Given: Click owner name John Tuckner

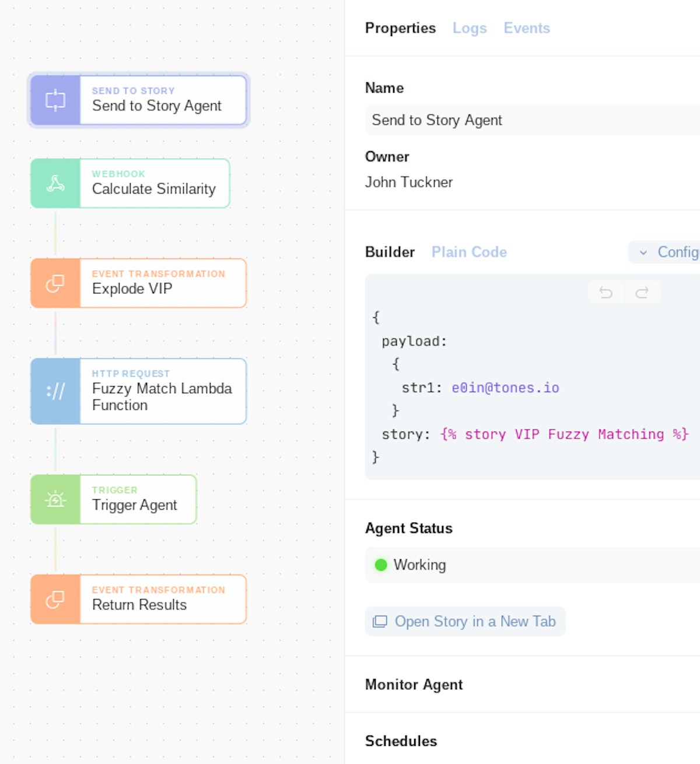Looking at the screenshot, I should (409, 183).
